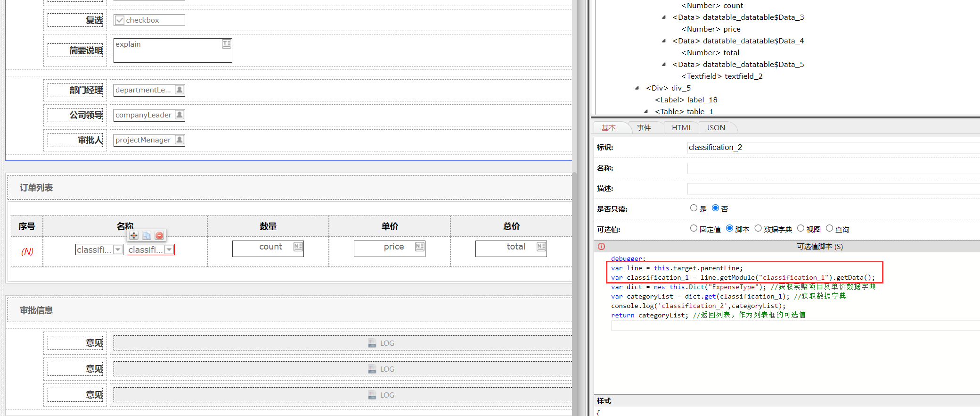This screenshot has height=416, width=980.
Task: Collapse the datatable$Data_3 tree node
Action: 664,17
